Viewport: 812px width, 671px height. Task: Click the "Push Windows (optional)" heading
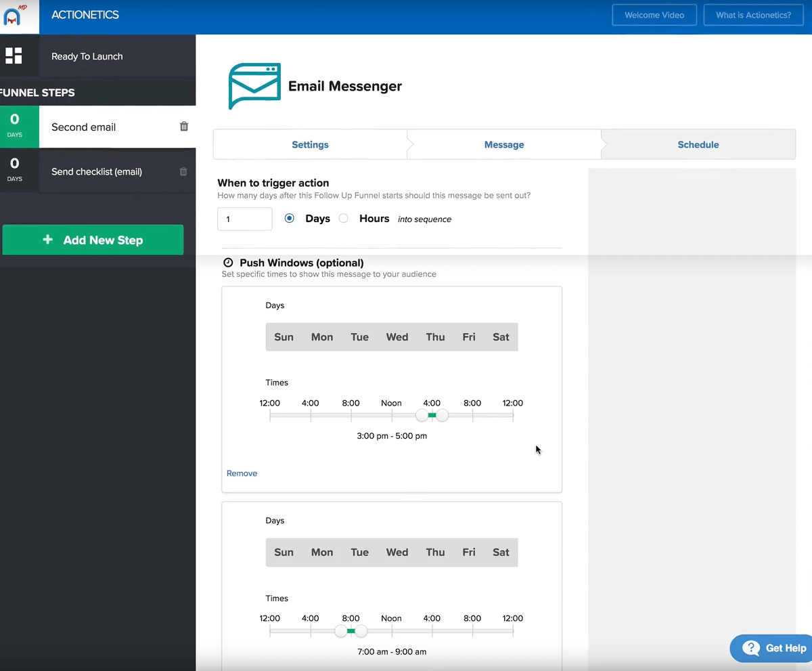[x=302, y=263]
